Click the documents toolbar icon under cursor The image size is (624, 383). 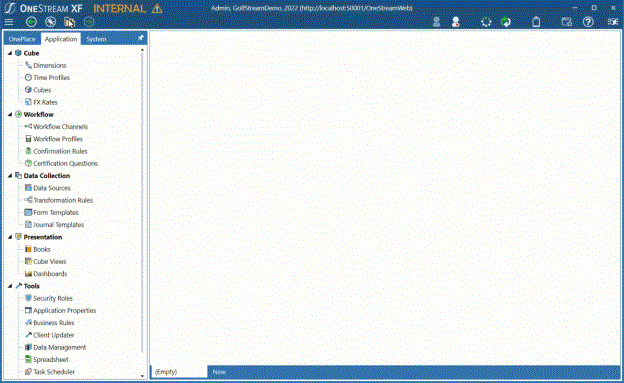point(70,22)
